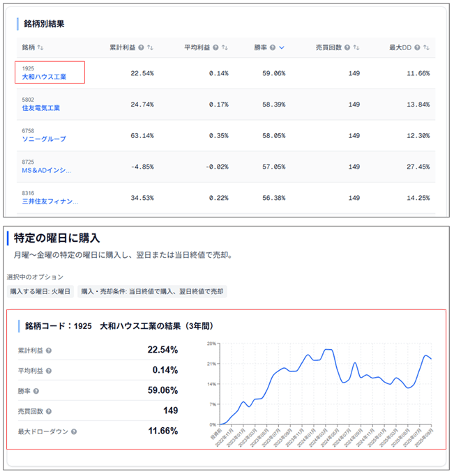
Task: Open 大和ハウス工業 stock link
Action: 44,77
